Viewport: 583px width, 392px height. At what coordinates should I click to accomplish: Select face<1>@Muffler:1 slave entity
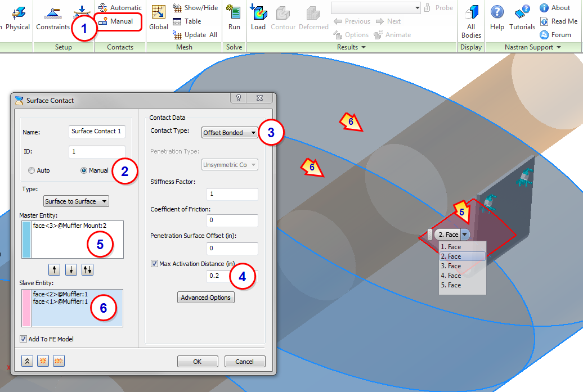(60, 301)
